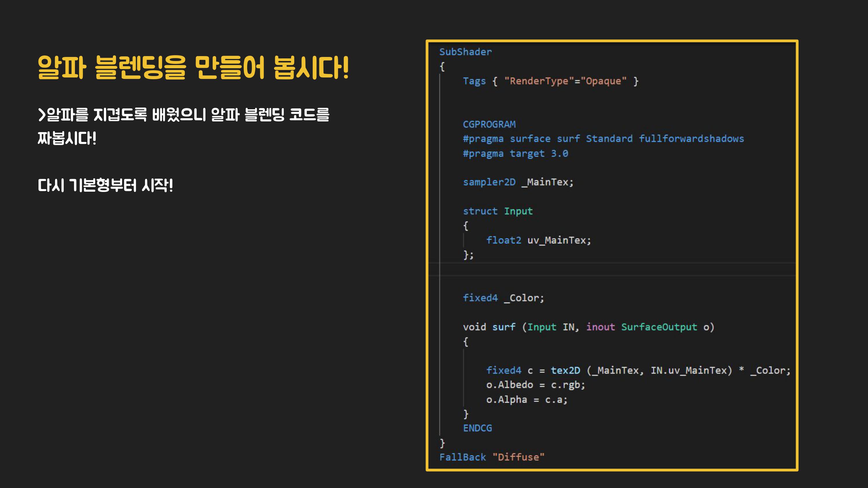Click the 'fixed4 _Color;' line
868x488 pixels.
coord(503,298)
